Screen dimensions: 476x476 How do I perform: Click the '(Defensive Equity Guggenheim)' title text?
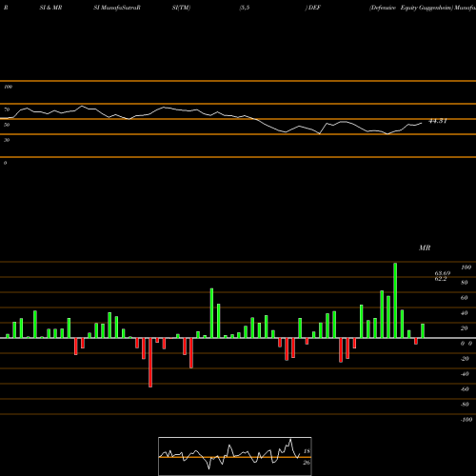tap(411, 8)
